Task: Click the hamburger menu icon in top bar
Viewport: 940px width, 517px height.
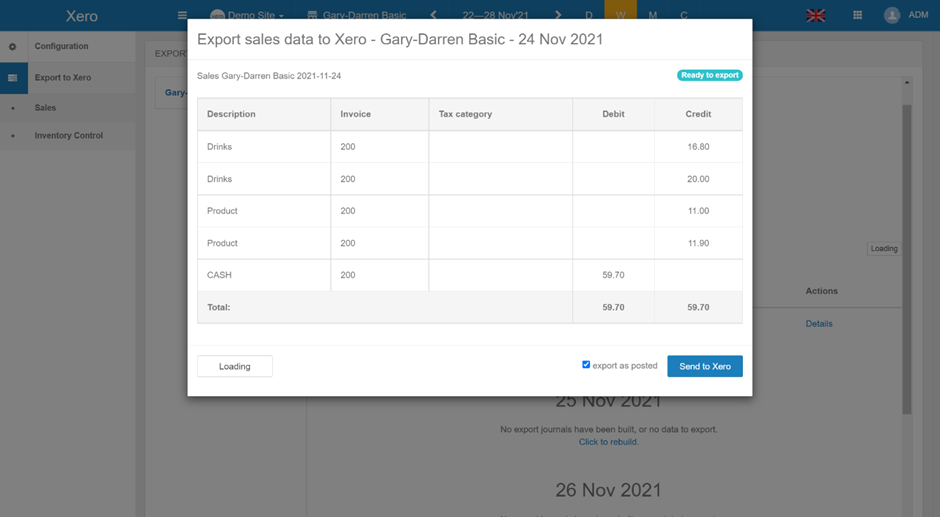Action: pyautogui.click(x=182, y=15)
